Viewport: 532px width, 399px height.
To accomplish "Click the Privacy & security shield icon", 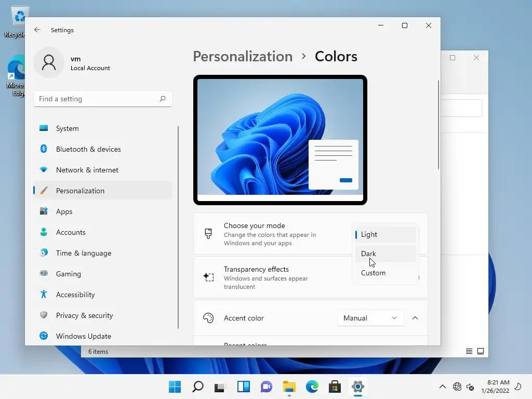I will point(44,315).
